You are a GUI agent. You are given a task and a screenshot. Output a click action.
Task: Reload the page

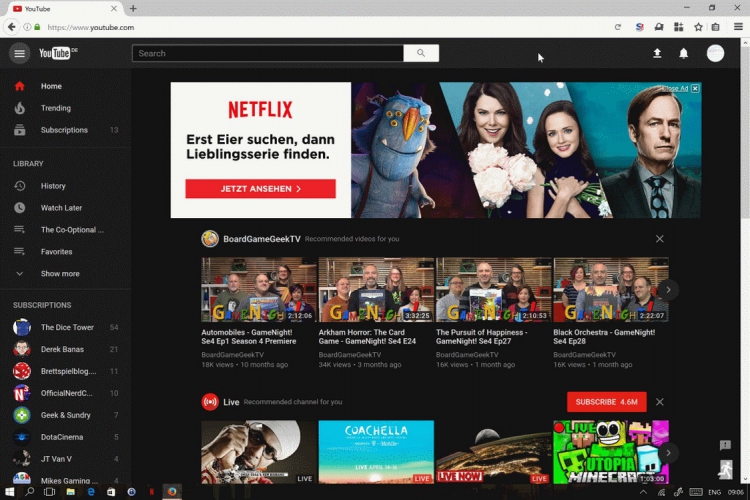[x=618, y=27]
